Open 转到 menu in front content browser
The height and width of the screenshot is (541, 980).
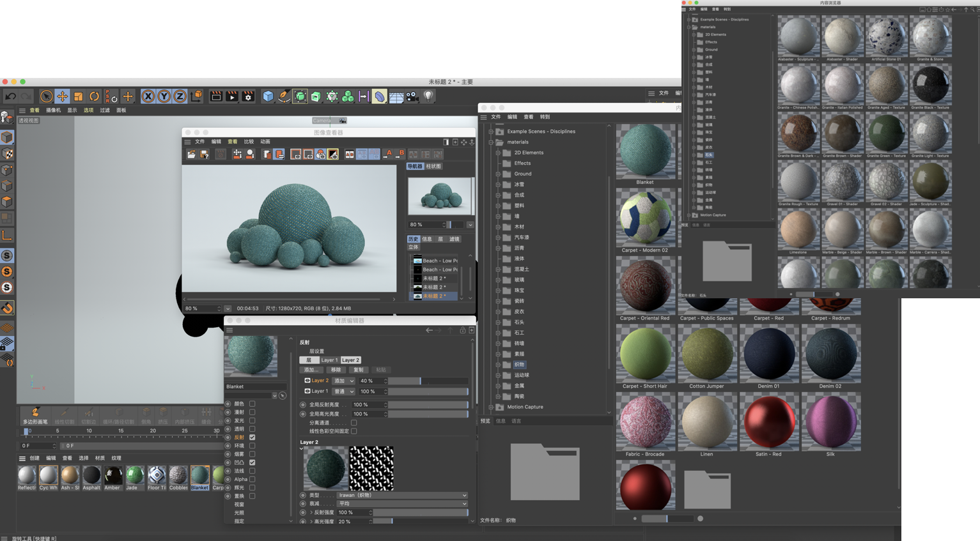(545, 117)
